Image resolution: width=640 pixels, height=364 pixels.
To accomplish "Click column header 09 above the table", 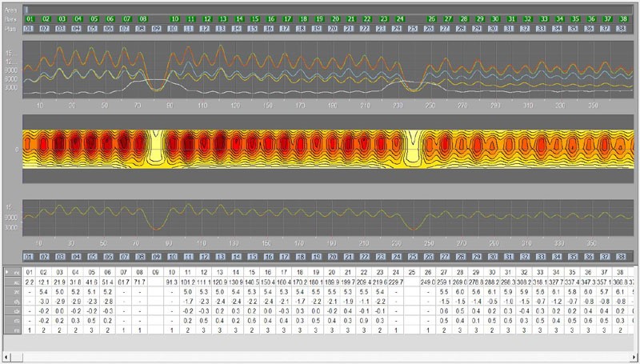I will pos(157,257).
